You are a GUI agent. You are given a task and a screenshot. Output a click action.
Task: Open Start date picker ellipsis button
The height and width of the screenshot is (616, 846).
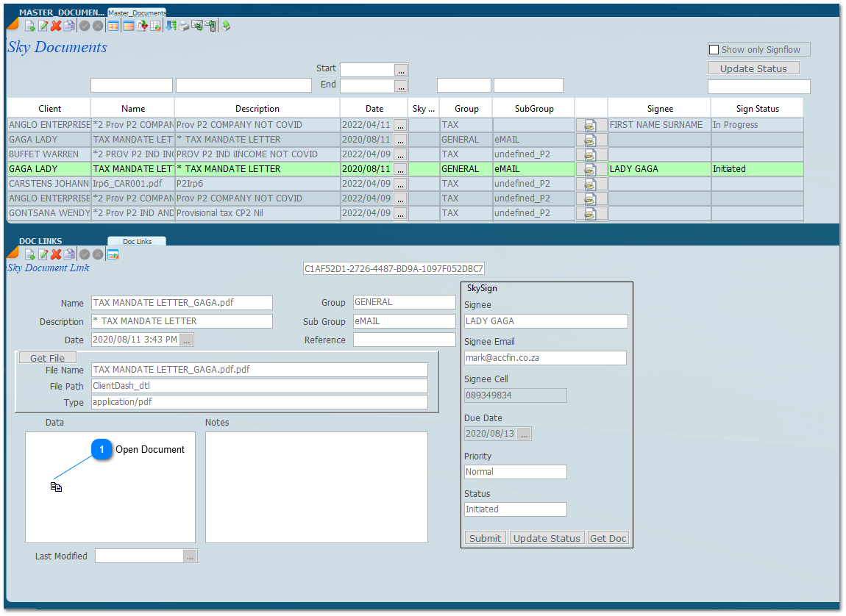(401, 70)
